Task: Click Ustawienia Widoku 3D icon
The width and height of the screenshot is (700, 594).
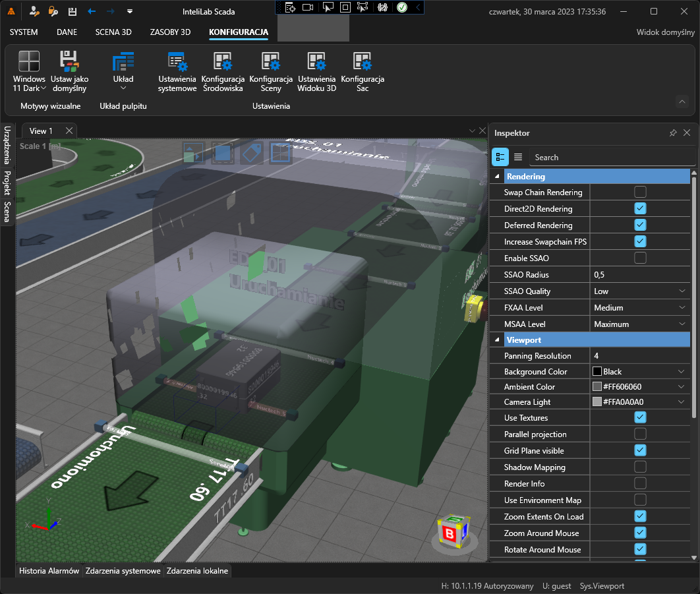Action: 316,69
